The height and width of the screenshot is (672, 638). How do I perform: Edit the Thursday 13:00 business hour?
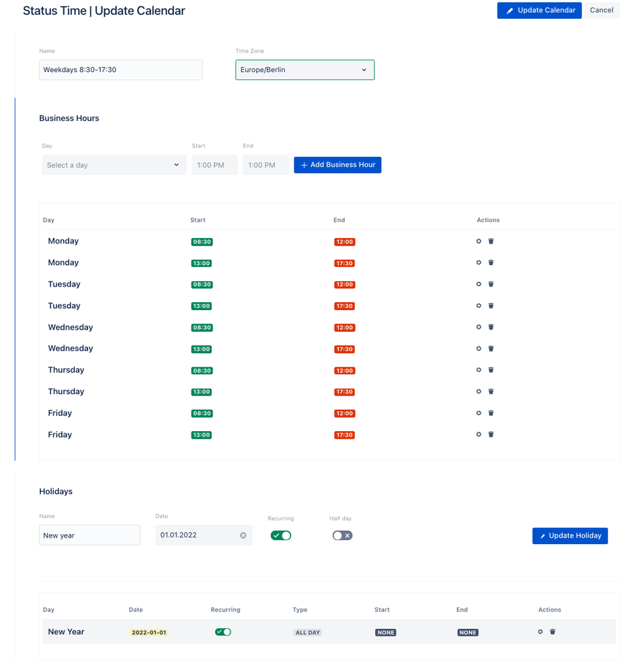pos(479,391)
